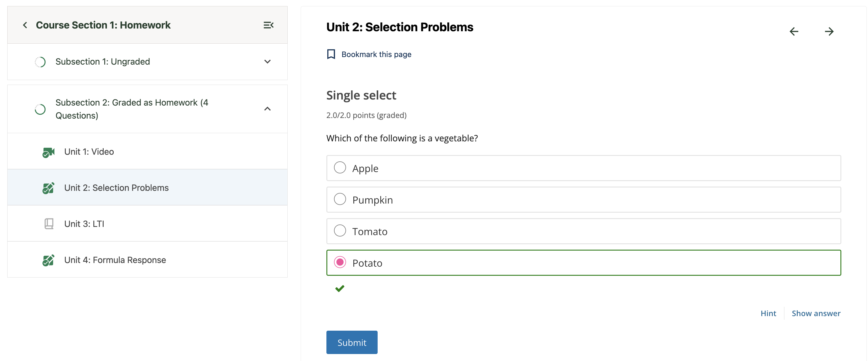Go to previous unit with left arrow
Viewport: 868px width, 361px height.
tap(794, 32)
